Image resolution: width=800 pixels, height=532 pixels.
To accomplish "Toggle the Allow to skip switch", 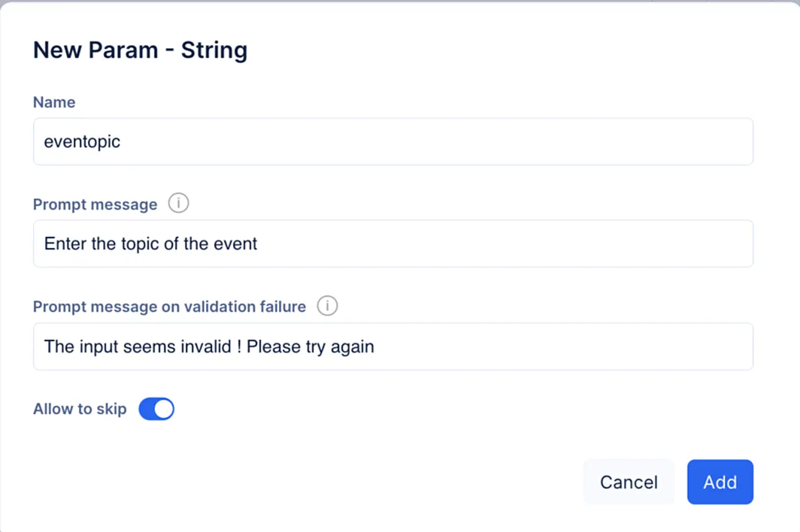I will (x=156, y=409).
